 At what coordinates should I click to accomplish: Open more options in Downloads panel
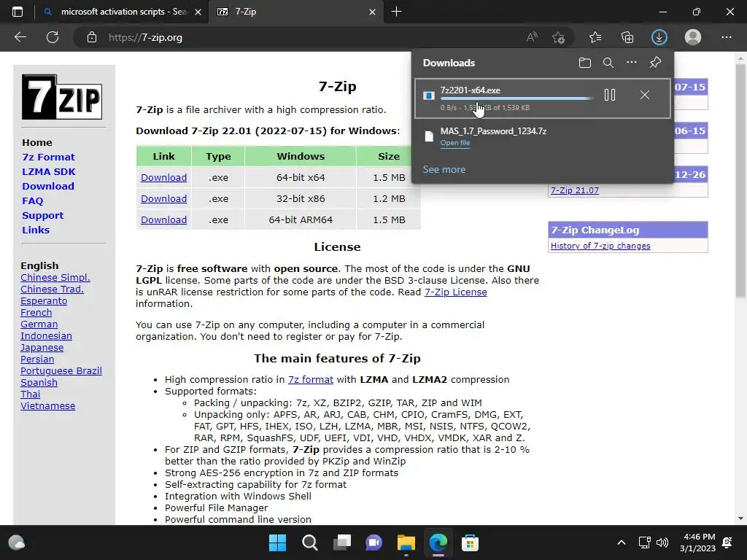pos(632,63)
